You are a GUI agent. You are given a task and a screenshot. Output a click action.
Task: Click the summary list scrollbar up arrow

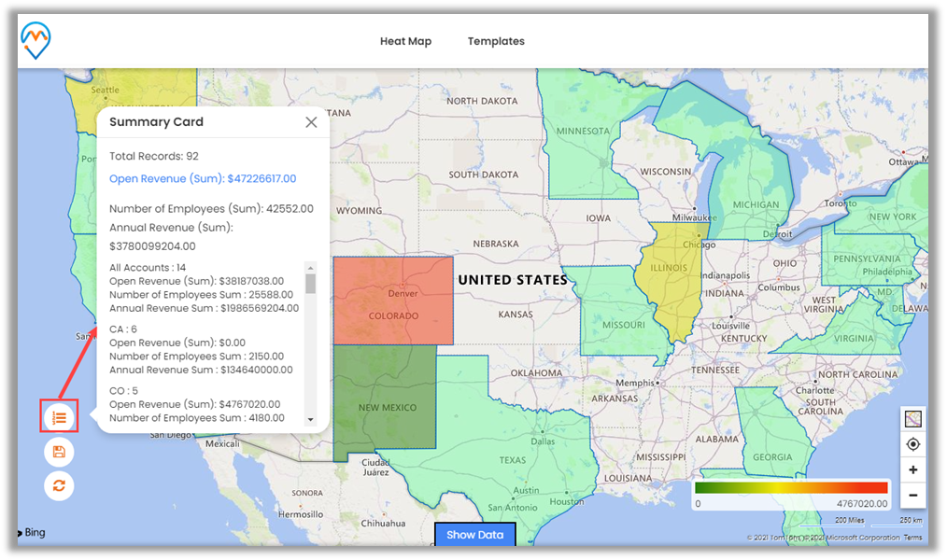coord(311,267)
